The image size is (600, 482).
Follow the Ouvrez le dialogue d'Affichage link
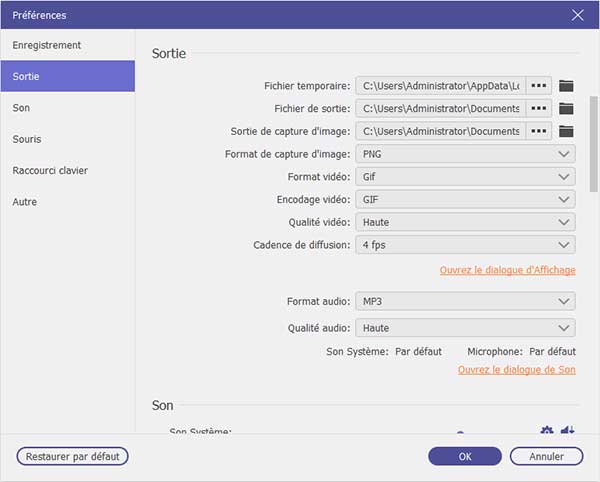(x=507, y=271)
